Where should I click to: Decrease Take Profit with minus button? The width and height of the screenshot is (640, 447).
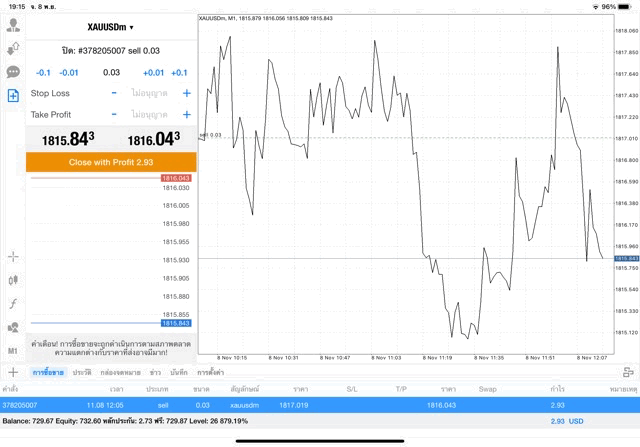pos(114,114)
